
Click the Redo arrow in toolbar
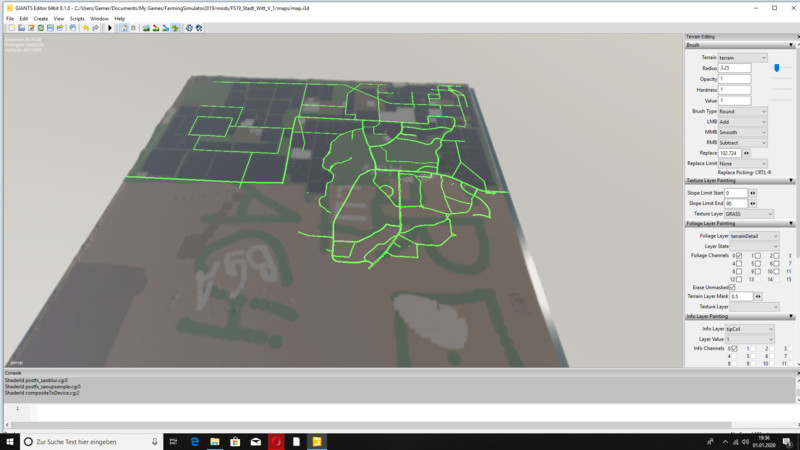tap(96, 28)
